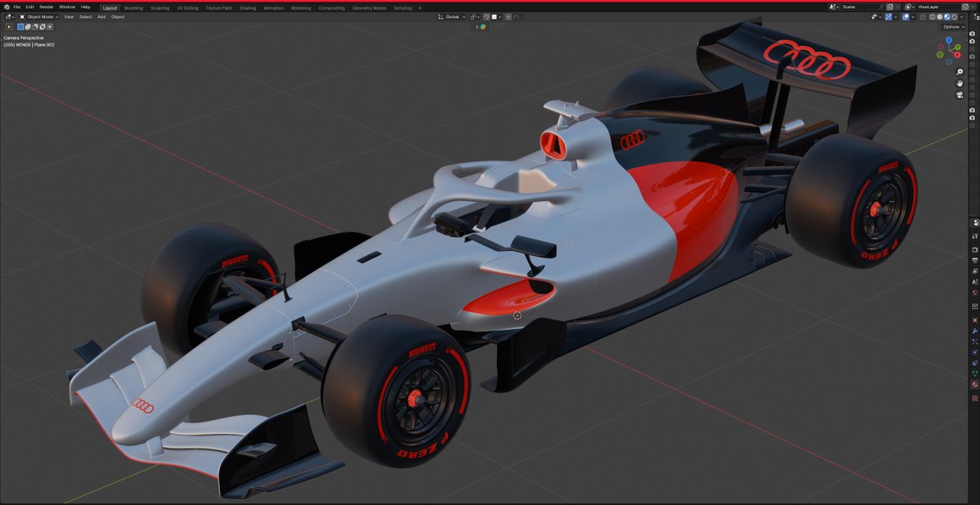Screen dimensions: 980x505
Task: Switch to material preview shading
Action: click(x=946, y=17)
